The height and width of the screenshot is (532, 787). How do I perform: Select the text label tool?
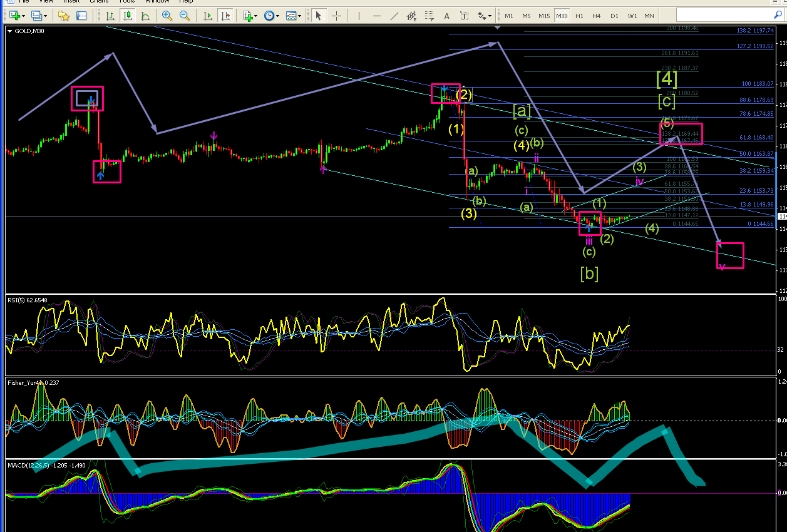tap(465, 16)
